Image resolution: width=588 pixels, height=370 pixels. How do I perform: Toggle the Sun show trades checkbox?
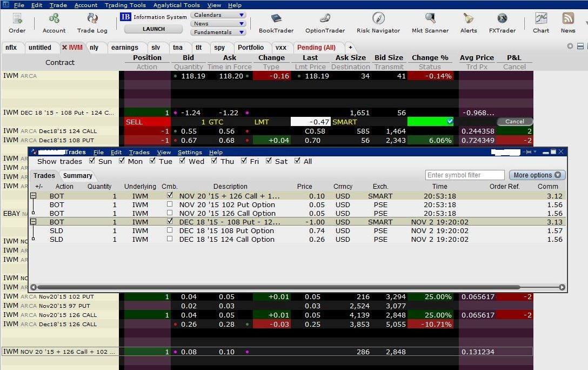[92, 161]
